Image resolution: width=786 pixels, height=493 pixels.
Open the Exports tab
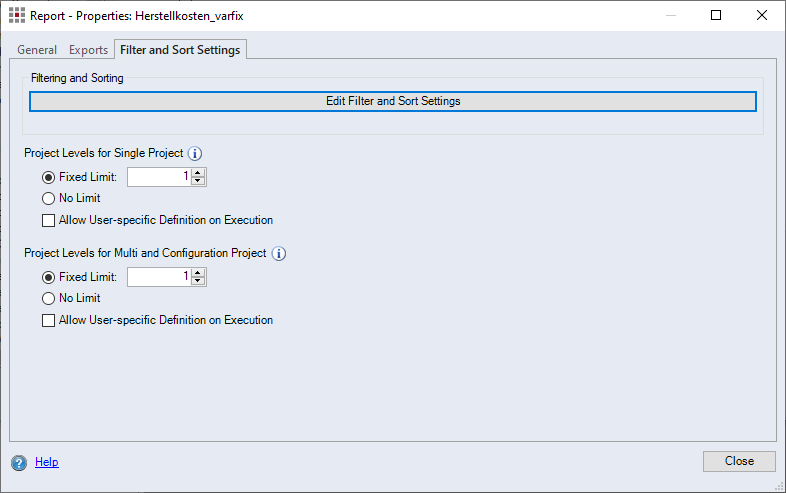pyautogui.click(x=88, y=50)
